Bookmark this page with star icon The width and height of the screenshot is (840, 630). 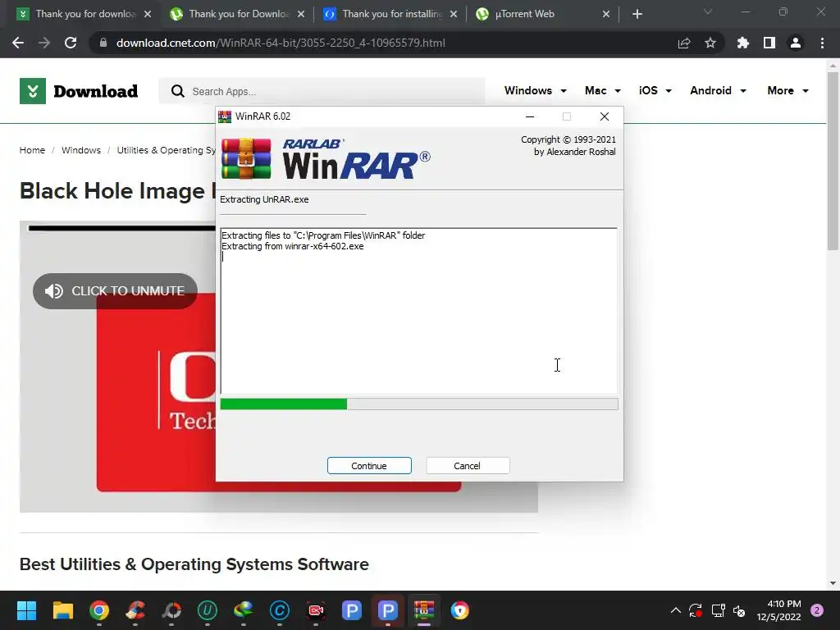click(x=710, y=43)
